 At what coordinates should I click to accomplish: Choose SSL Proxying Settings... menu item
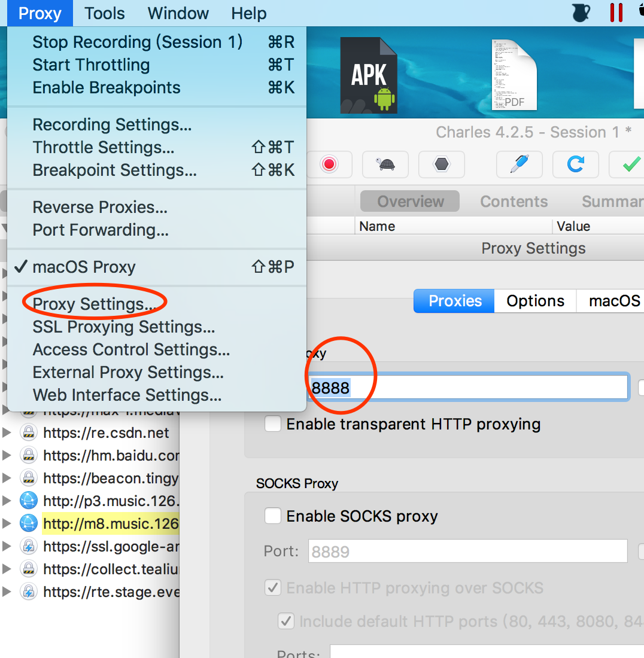(x=157, y=327)
